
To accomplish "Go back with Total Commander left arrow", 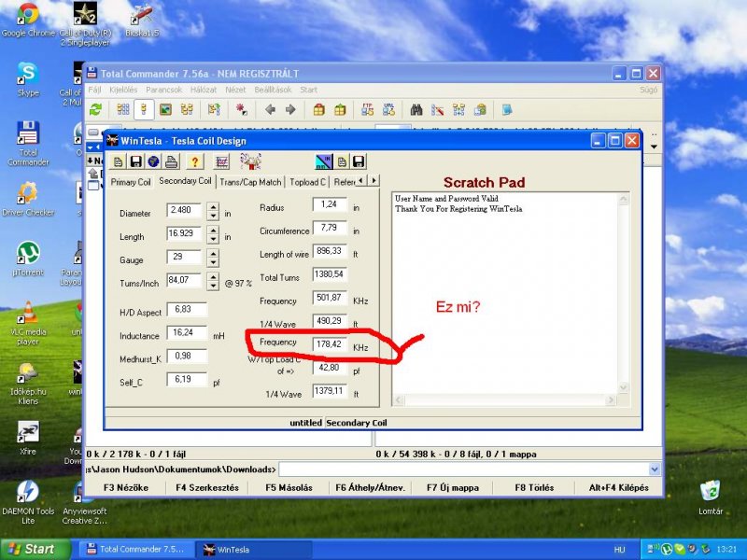I will (x=270, y=110).
